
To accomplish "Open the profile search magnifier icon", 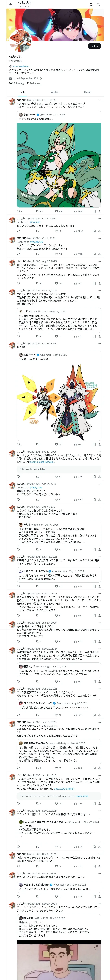I will 98,4.
